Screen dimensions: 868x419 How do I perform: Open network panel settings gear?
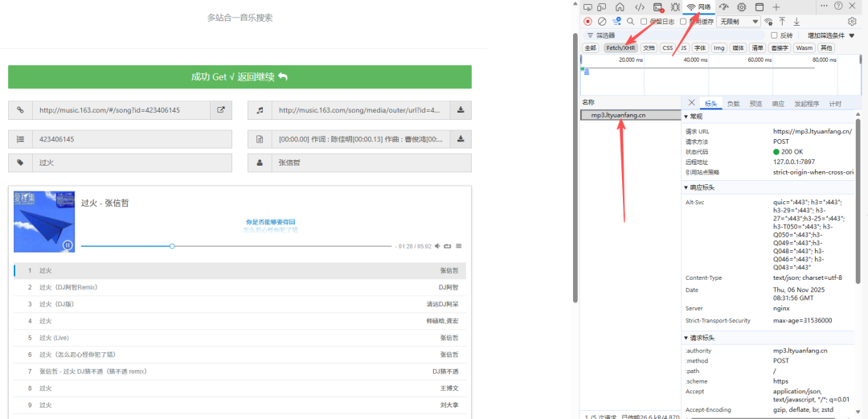(853, 22)
